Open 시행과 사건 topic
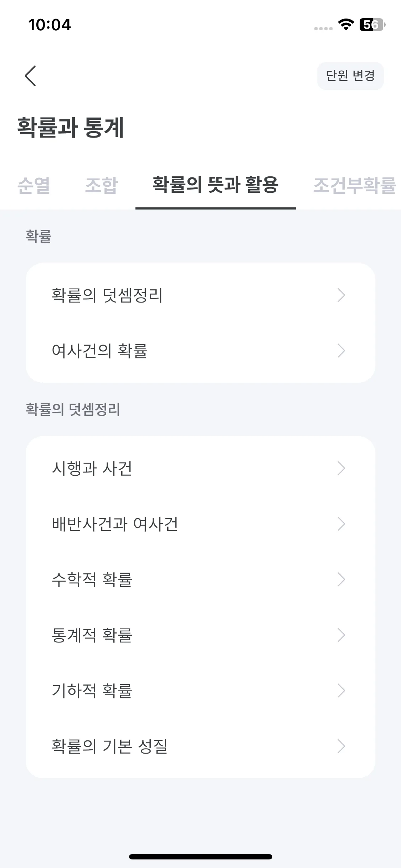The width and height of the screenshot is (401, 868). pos(200,468)
